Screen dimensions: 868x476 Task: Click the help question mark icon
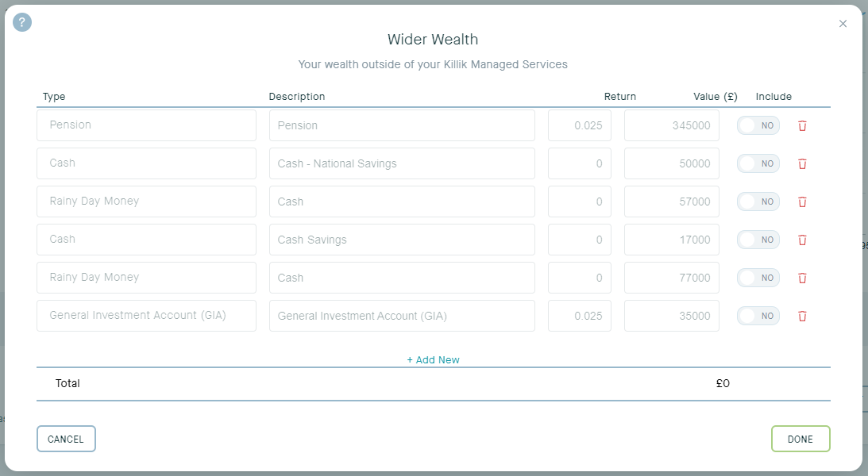coord(22,22)
